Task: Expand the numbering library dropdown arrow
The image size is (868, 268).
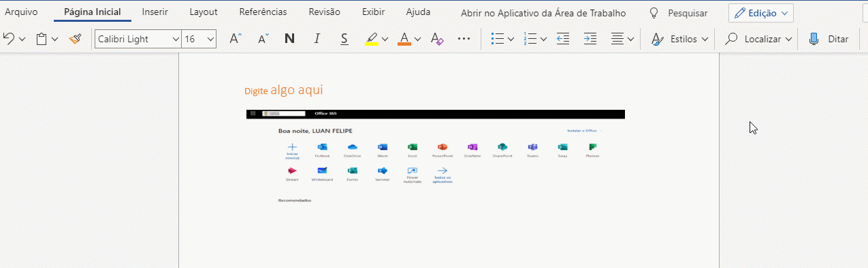Action: pos(544,40)
